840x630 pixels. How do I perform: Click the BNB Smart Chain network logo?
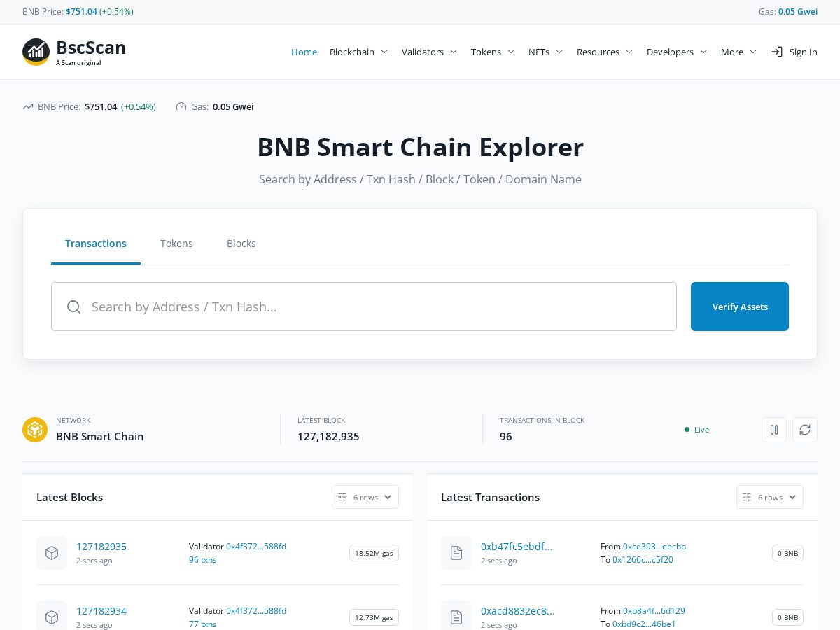(x=35, y=430)
